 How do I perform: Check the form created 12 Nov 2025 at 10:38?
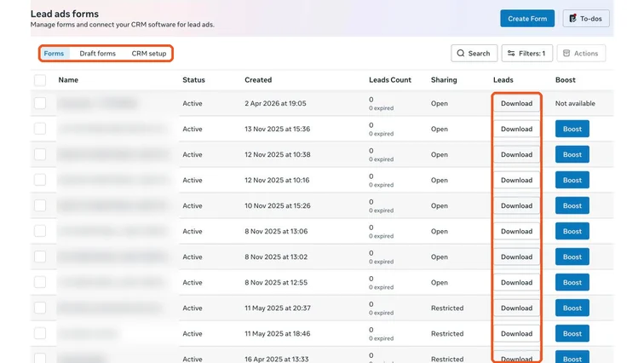tap(40, 154)
